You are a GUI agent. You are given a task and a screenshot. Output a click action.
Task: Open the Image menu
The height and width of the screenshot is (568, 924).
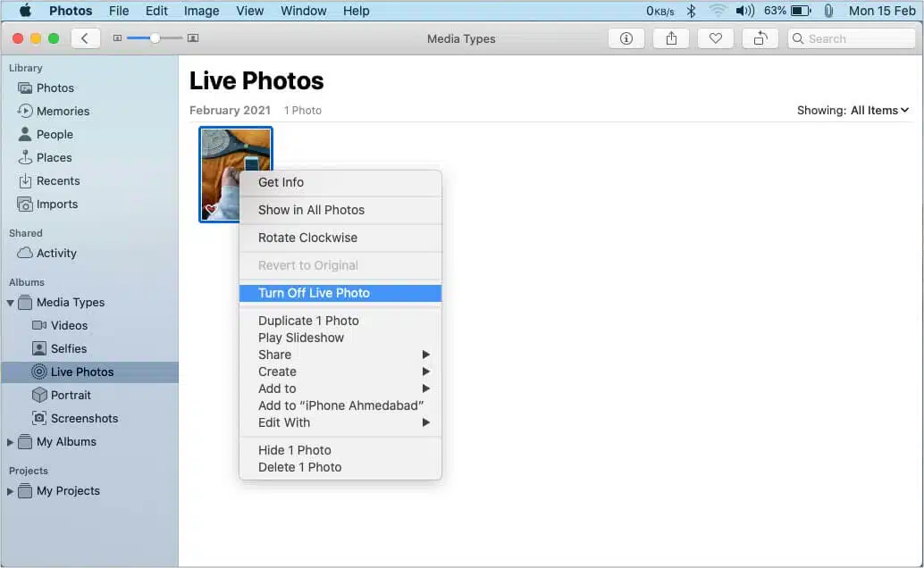point(202,11)
